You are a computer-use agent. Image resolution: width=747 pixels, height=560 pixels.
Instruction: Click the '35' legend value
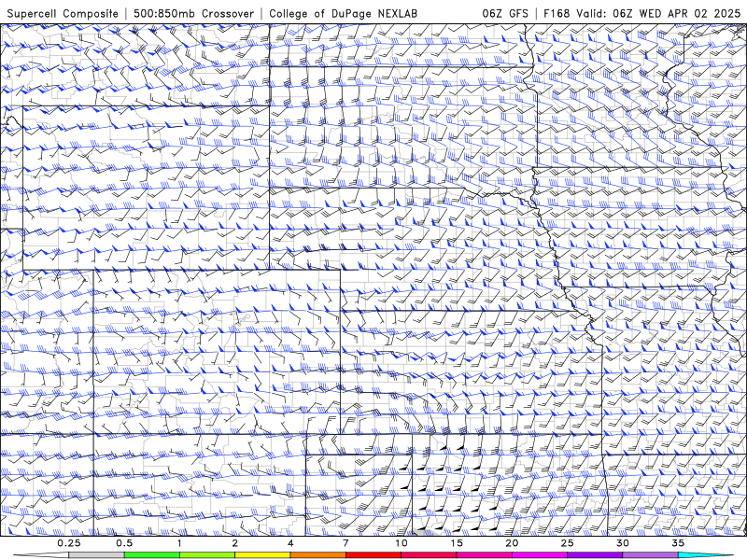pos(678,543)
